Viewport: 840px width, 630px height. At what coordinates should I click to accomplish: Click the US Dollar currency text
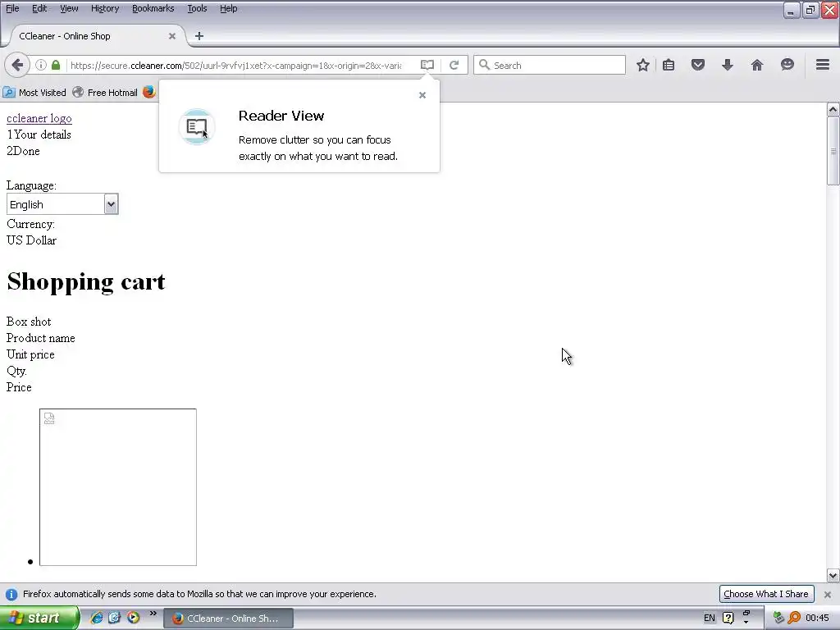tap(31, 240)
